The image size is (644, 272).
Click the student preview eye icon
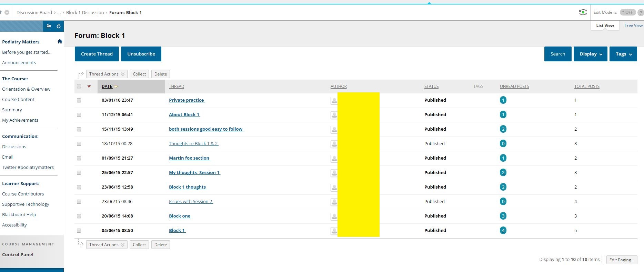[583, 12]
